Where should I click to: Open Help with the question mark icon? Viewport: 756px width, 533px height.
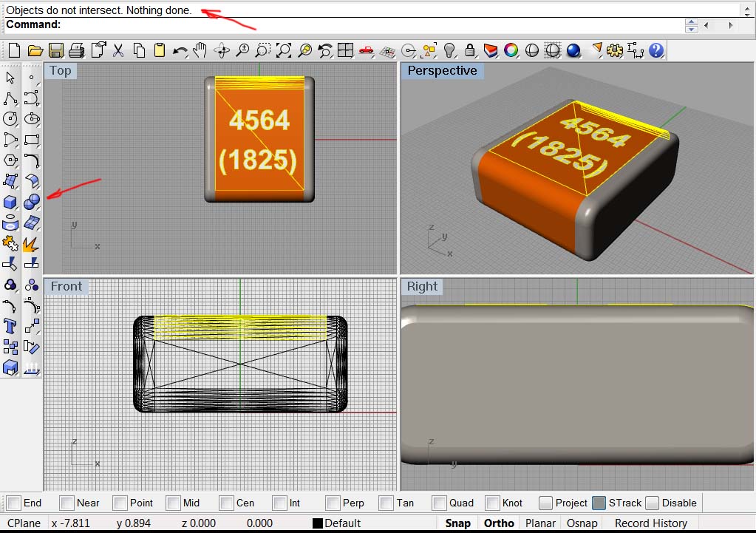coord(656,50)
